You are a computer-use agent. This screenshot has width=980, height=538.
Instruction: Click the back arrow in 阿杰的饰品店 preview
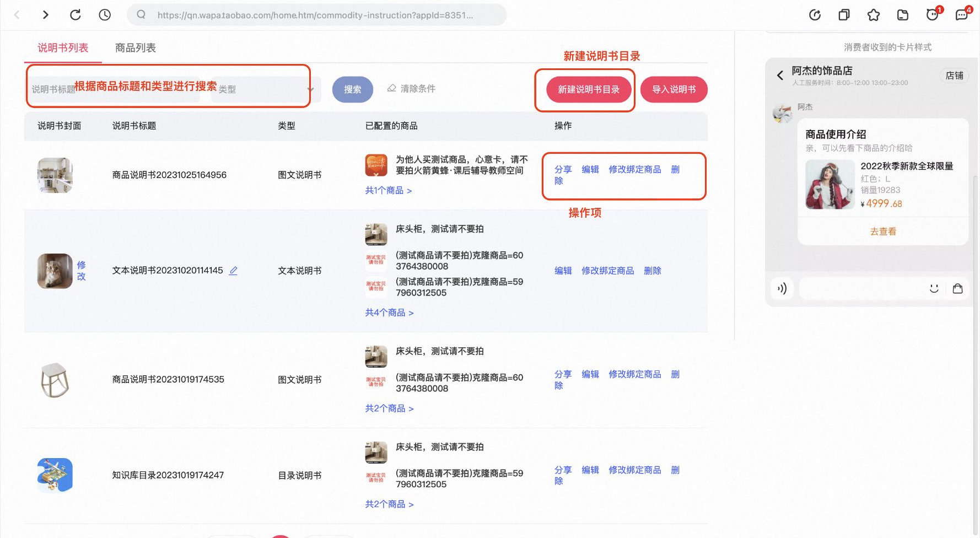(780, 76)
